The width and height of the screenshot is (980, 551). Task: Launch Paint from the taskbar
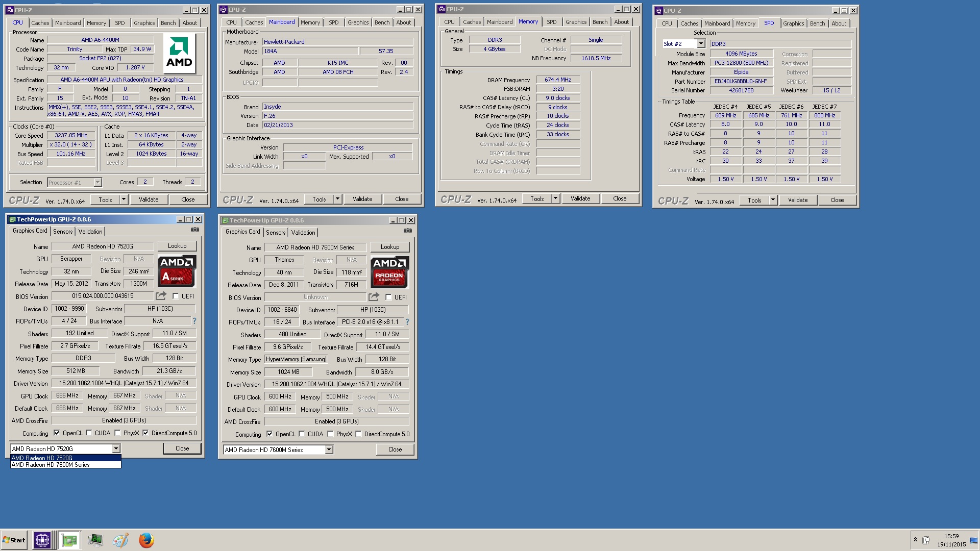(x=120, y=540)
